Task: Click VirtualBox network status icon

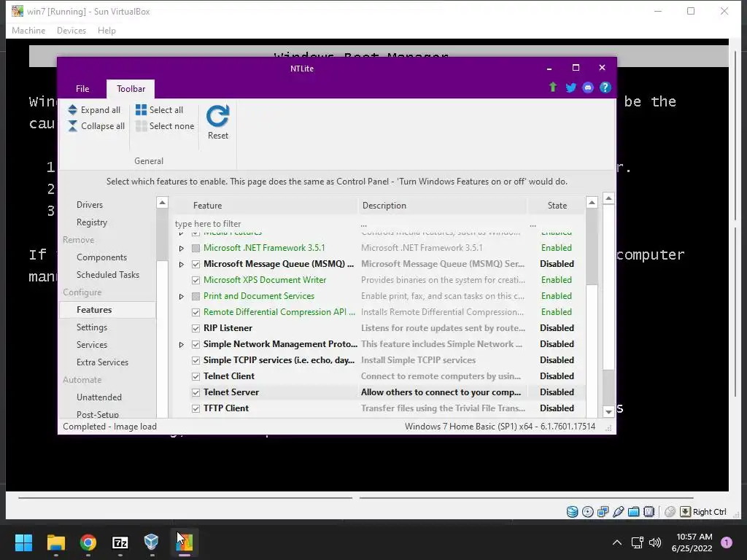Action: point(603,512)
